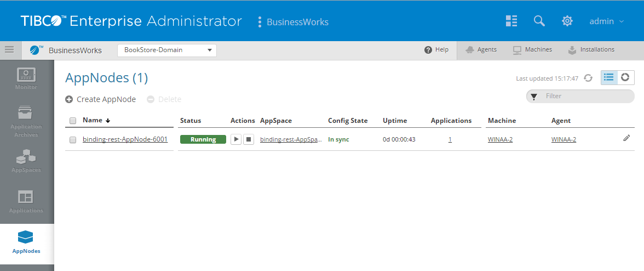Click the BusinessWorks title in header

click(298, 22)
